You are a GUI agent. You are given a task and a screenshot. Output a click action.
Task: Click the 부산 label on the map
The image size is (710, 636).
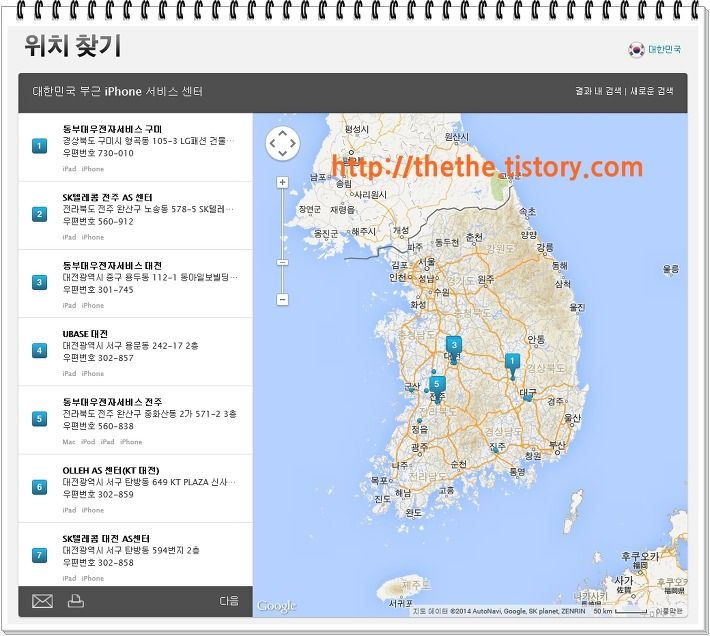tap(557, 445)
